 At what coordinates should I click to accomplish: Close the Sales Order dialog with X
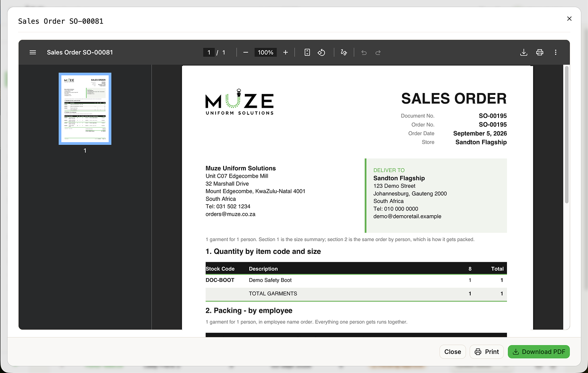pyautogui.click(x=569, y=19)
